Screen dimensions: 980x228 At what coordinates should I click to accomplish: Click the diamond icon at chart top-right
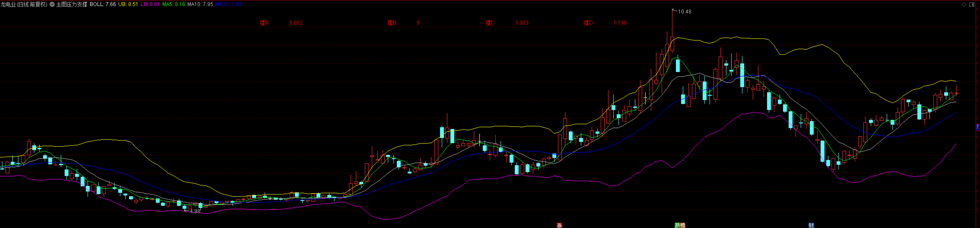tap(964, 5)
